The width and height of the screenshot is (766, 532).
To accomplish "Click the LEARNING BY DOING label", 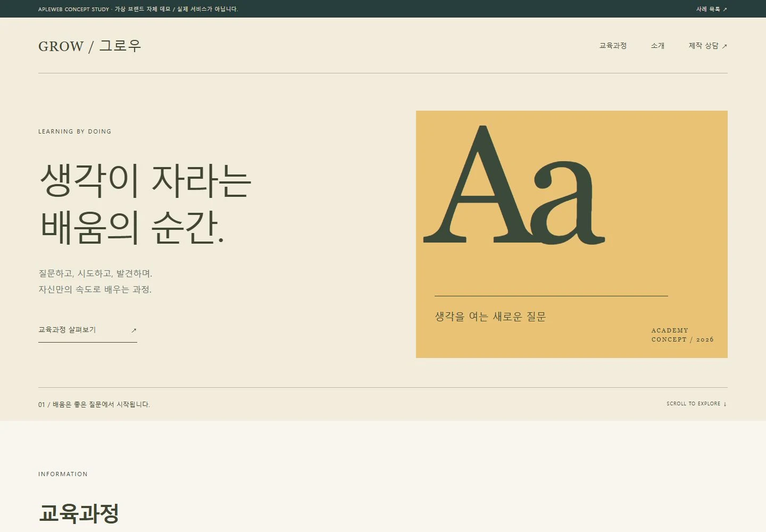I will pos(75,131).
